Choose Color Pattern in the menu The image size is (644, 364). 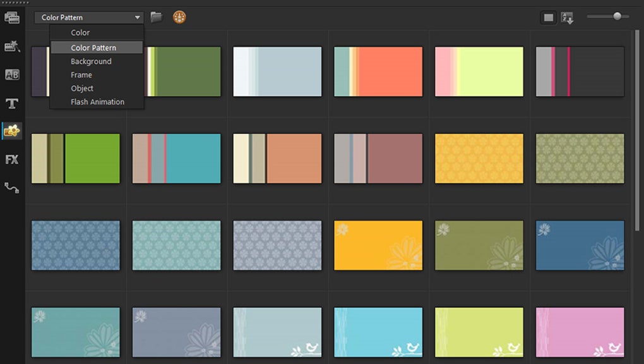point(97,47)
